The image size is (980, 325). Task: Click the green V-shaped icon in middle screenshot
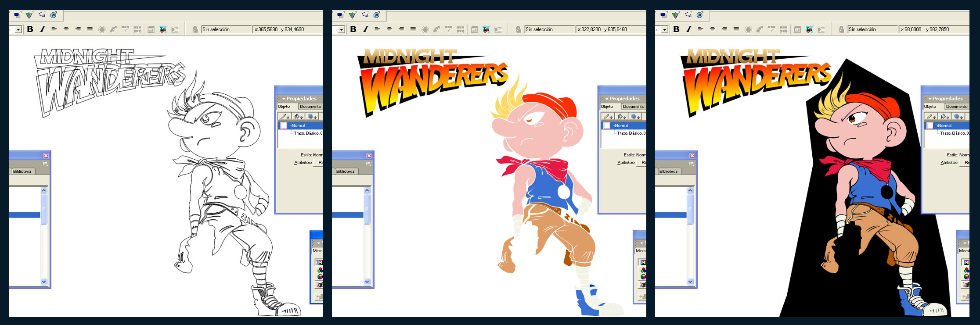point(352,15)
